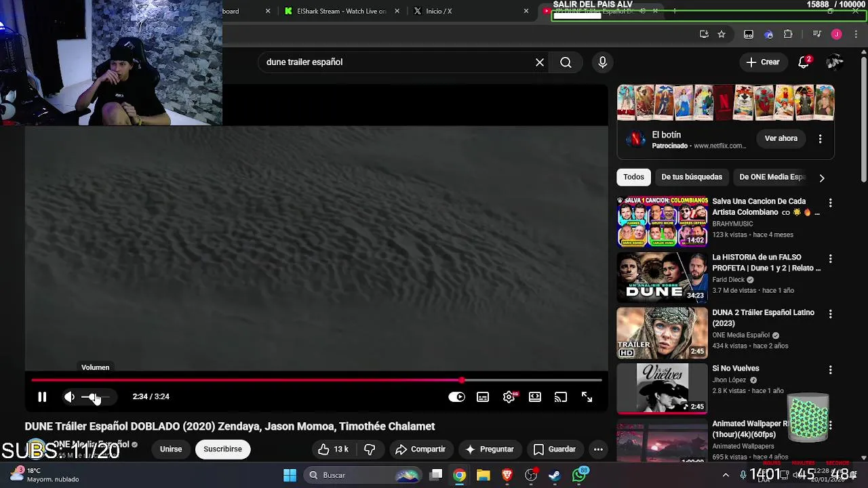Image resolution: width=868 pixels, height=488 pixels.
Task: Open the Chrome profile avatar J
Action: click(x=836, y=35)
